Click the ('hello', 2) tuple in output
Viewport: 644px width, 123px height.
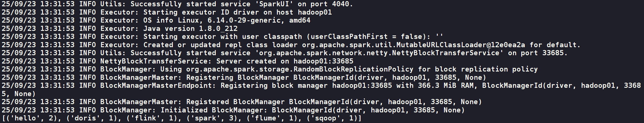(33, 118)
